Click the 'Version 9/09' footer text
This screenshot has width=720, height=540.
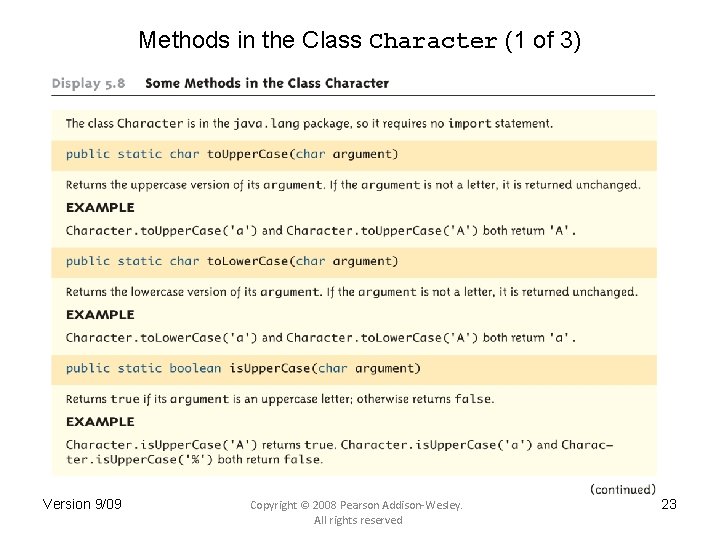pos(83,504)
